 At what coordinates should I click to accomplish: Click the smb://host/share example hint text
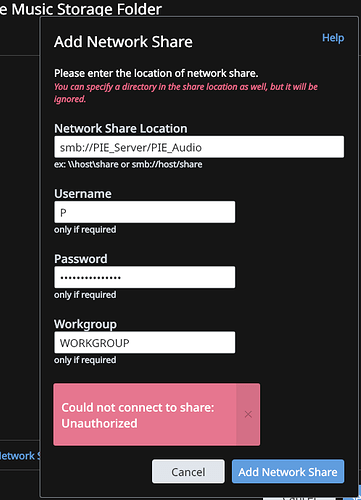point(128,164)
